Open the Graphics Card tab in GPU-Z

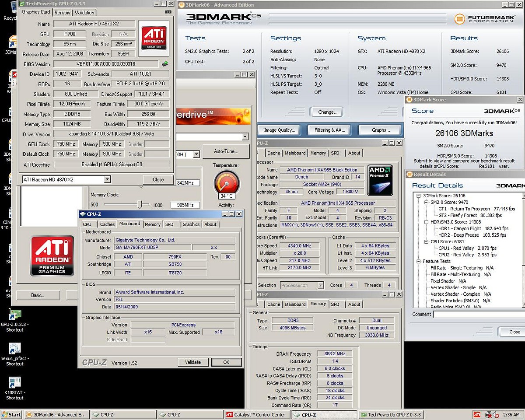coord(36,12)
